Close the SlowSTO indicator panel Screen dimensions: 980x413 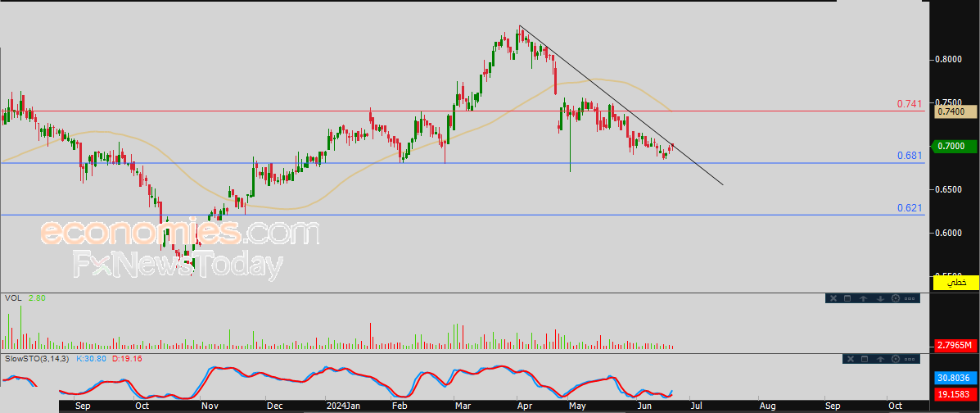click(x=849, y=359)
